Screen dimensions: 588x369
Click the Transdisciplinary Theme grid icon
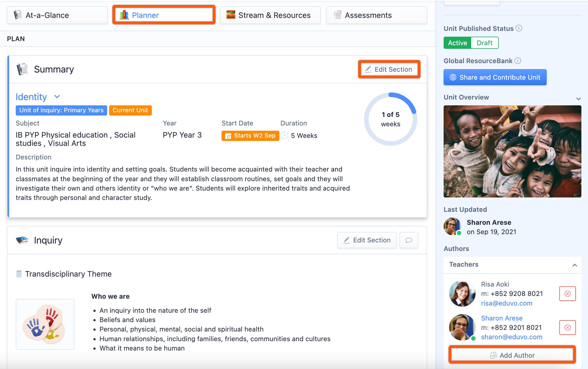click(x=19, y=274)
